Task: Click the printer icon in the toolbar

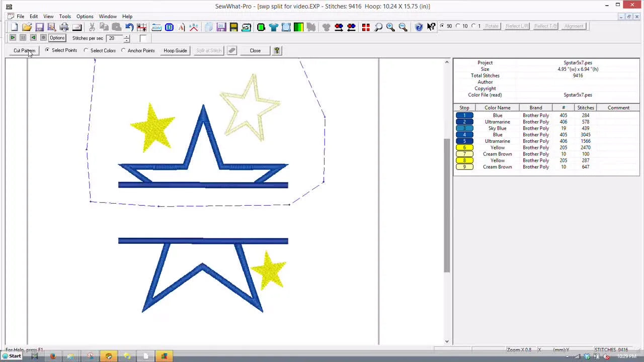Action: [x=64, y=27]
